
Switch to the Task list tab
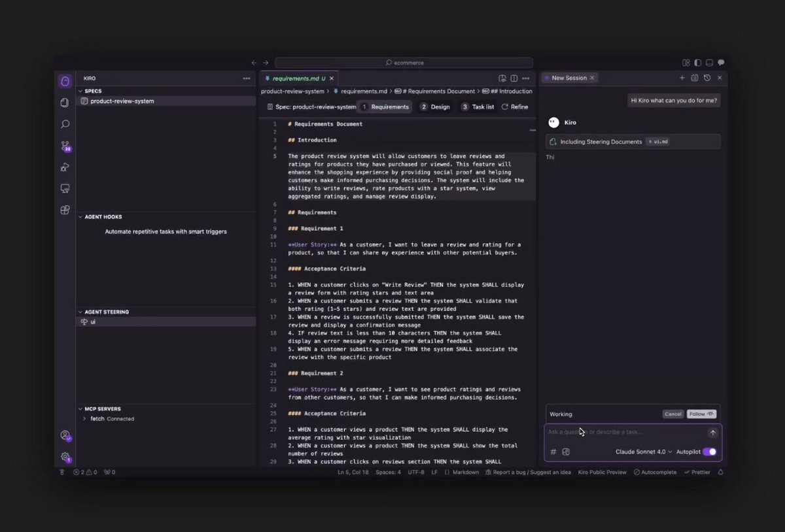click(x=478, y=107)
